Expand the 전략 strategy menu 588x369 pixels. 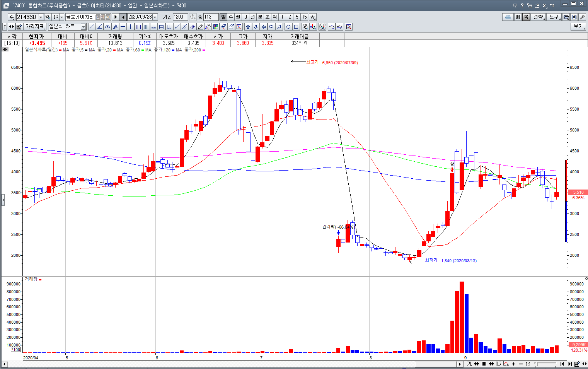pyautogui.click(x=539, y=17)
